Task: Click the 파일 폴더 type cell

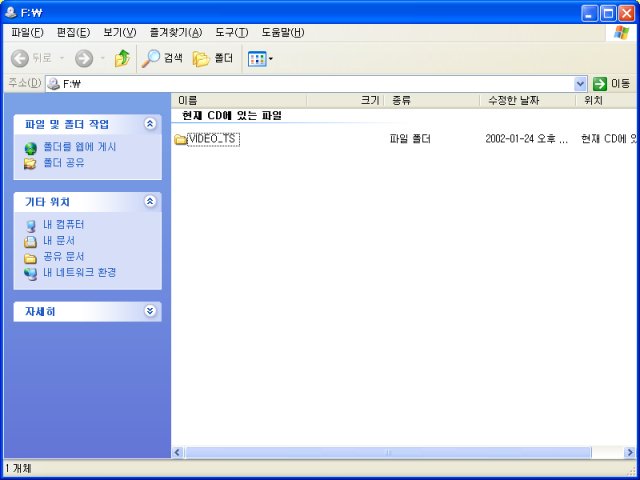Action: 410,139
